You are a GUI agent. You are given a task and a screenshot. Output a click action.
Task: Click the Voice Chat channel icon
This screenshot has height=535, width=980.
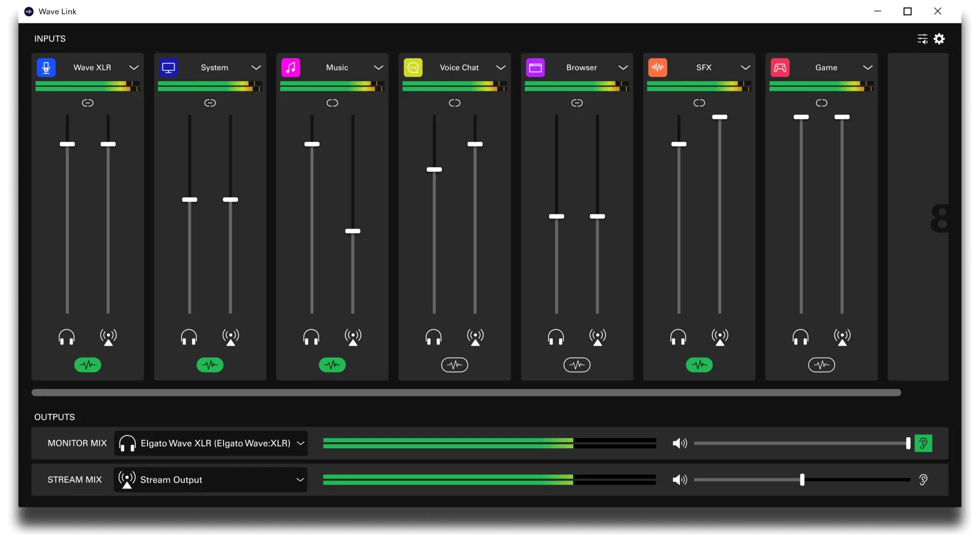click(x=413, y=67)
